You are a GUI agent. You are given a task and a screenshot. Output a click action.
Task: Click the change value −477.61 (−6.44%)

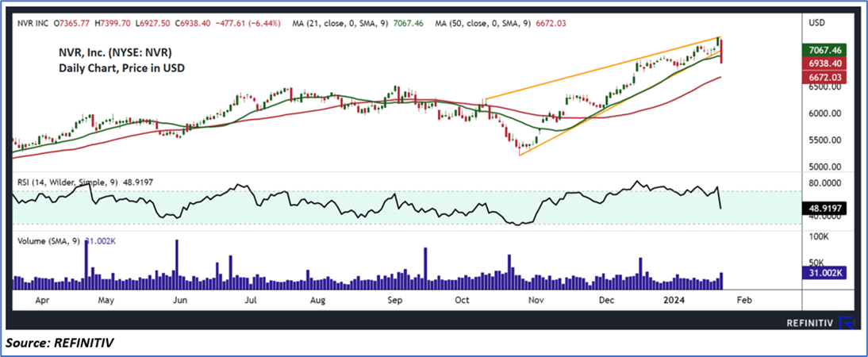point(247,24)
